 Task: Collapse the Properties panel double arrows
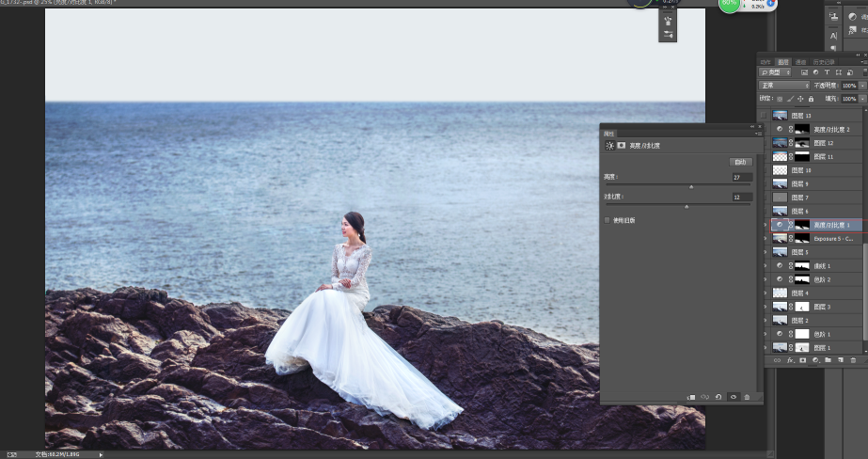click(752, 127)
